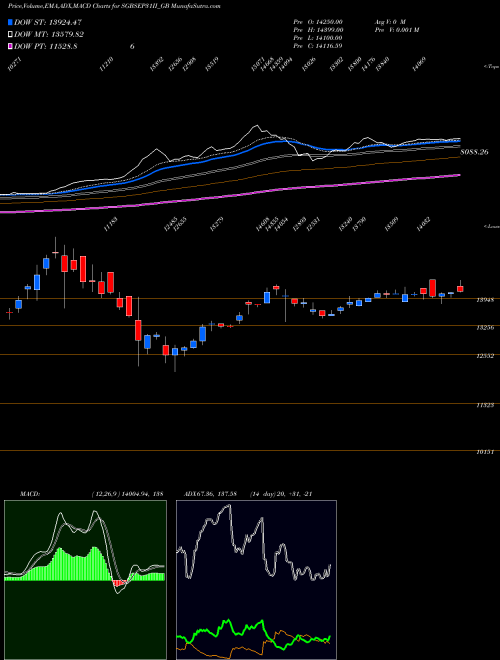The width and height of the screenshot is (500, 660).
Task: Click the blue DOW ST legend swatch
Action: click(10, 22)
